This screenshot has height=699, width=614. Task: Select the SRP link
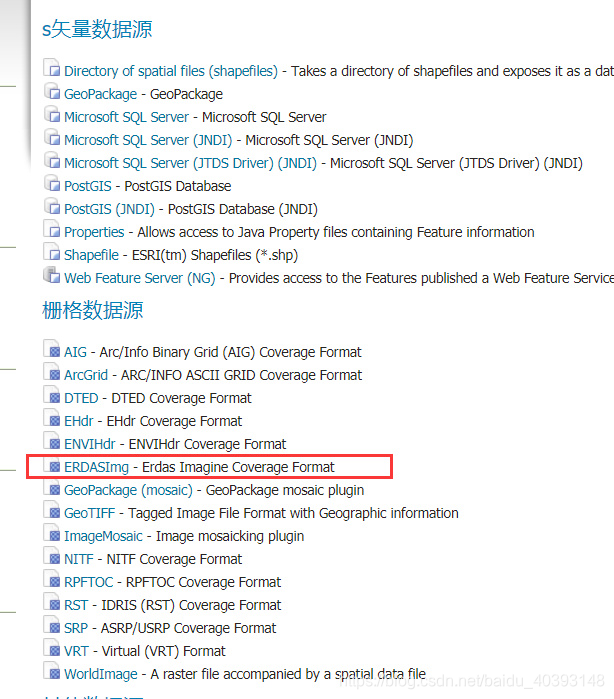click(x=76, y=629)
